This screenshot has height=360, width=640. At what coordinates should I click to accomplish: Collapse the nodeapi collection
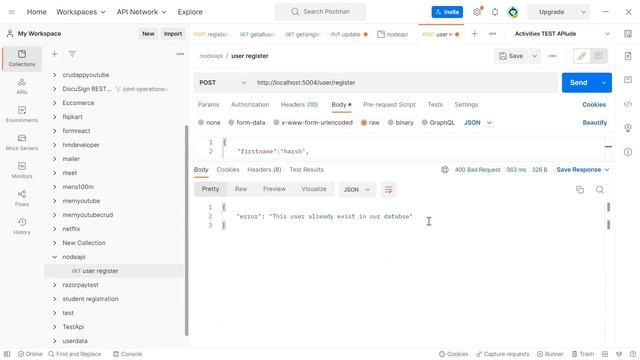(x=54, y=257)
